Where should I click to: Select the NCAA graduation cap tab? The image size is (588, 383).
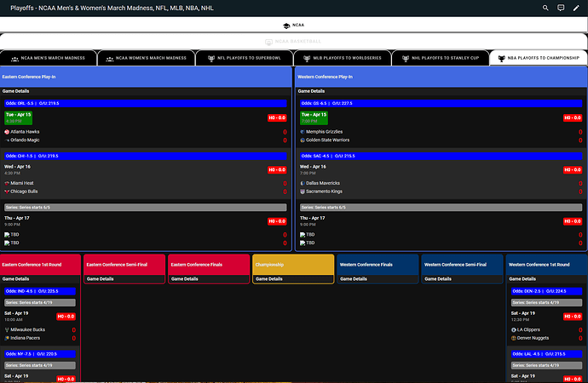point(293,26)
